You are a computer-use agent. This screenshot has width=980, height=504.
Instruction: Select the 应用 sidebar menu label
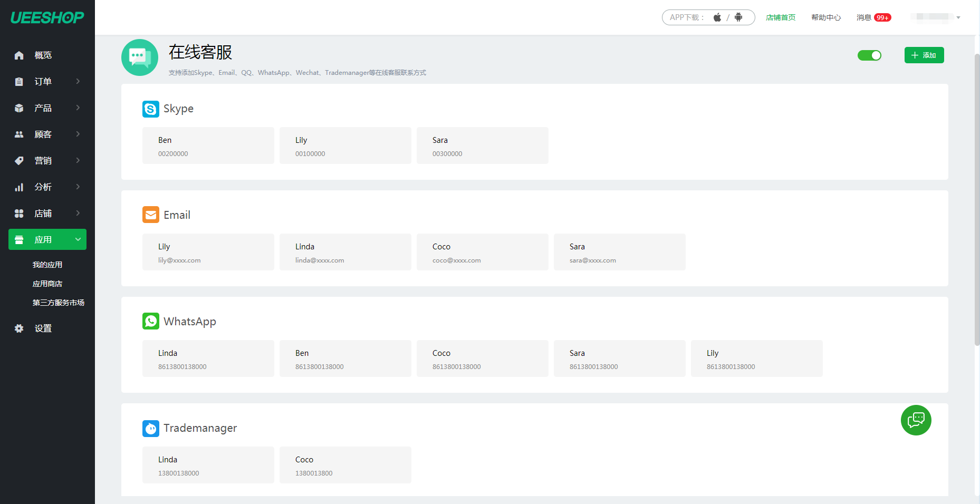pos(43,240)
